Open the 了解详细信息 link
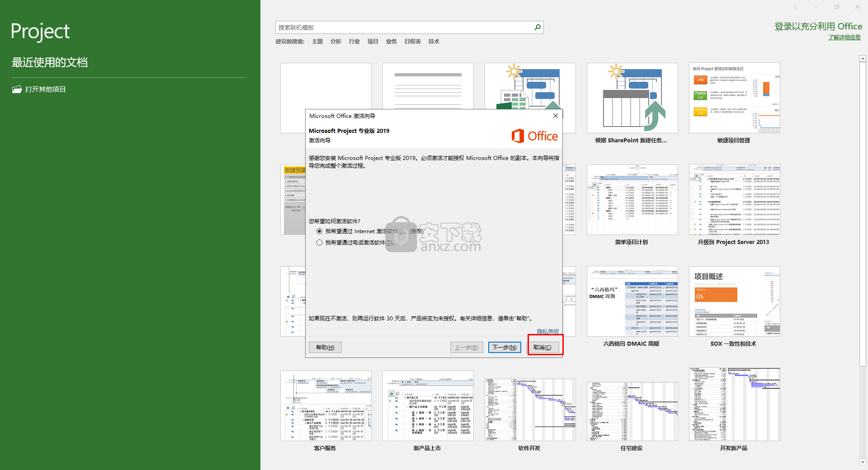The height and width of the screenshot is (470, 868). click(x=844, y=38)
